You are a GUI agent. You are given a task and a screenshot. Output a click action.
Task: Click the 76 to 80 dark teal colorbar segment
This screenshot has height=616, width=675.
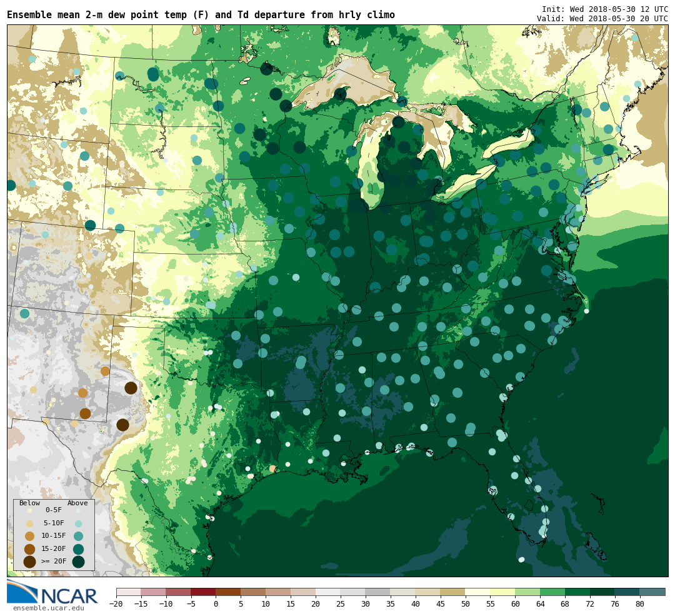click(627, 592)
